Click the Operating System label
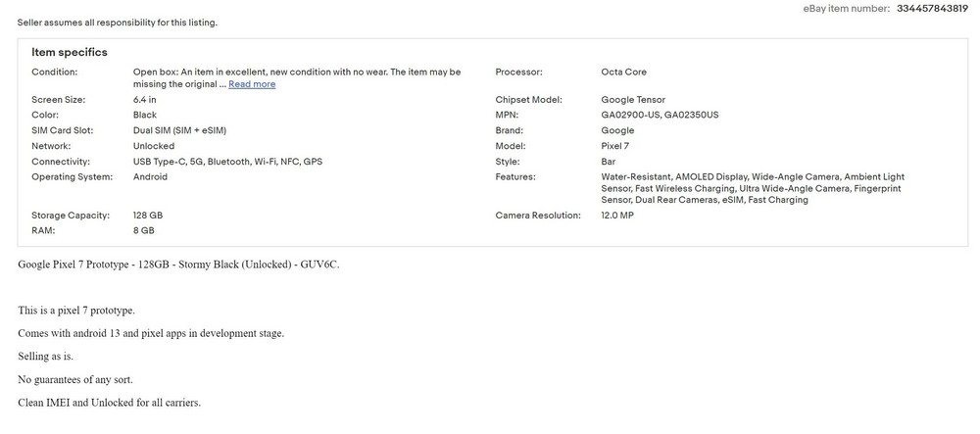The image size is (980, 434). pyautogui.click(x=73, y=176)
